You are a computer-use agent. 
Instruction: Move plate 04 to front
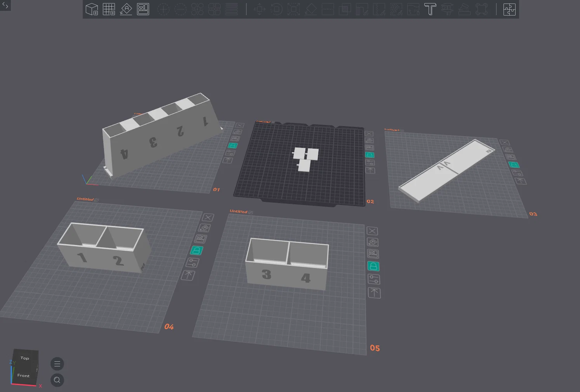point(188,276)
